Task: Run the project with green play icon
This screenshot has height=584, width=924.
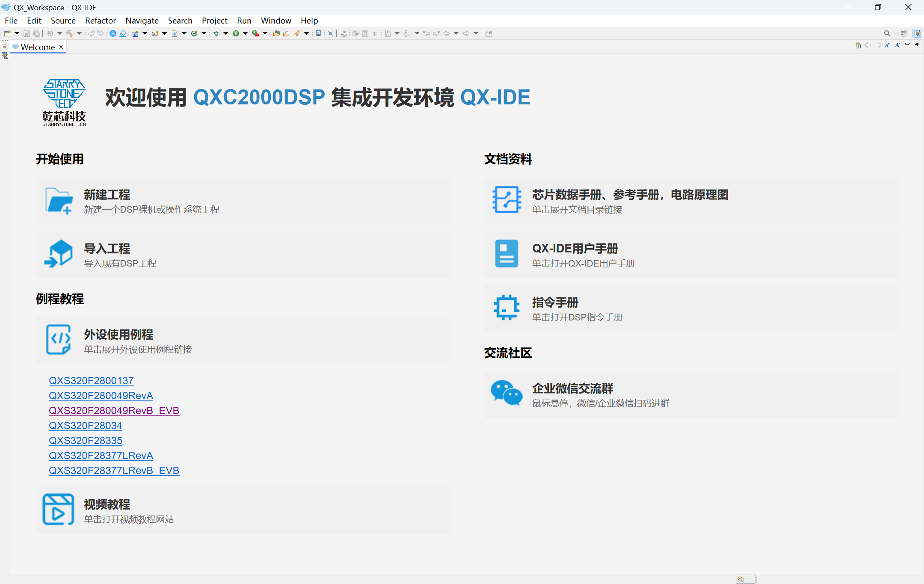Action: [x=236, y=33]
